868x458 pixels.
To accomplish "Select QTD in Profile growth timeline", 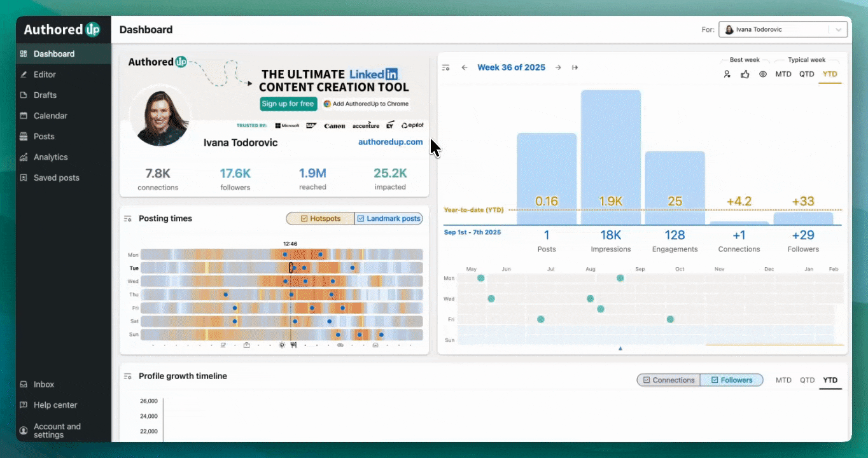I will coord(807,380).
